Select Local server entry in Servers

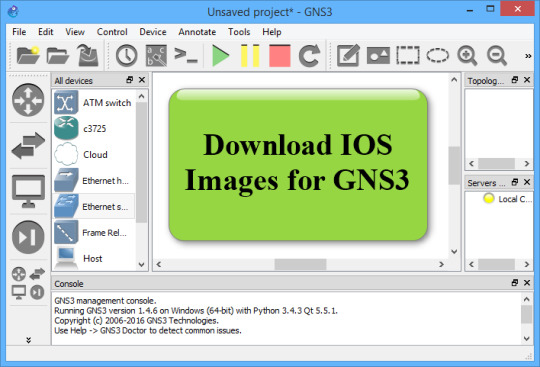(x=507, y=199)
